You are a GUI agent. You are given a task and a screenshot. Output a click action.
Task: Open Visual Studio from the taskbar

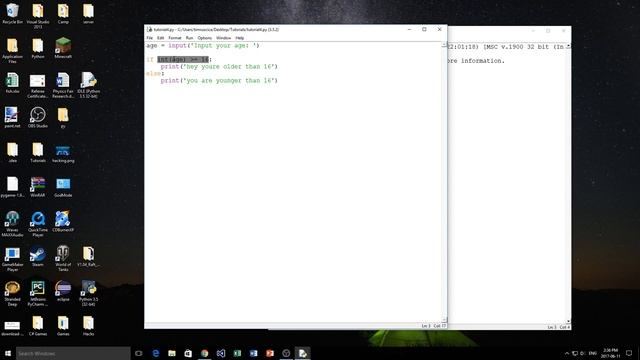[x=221, y=353]
